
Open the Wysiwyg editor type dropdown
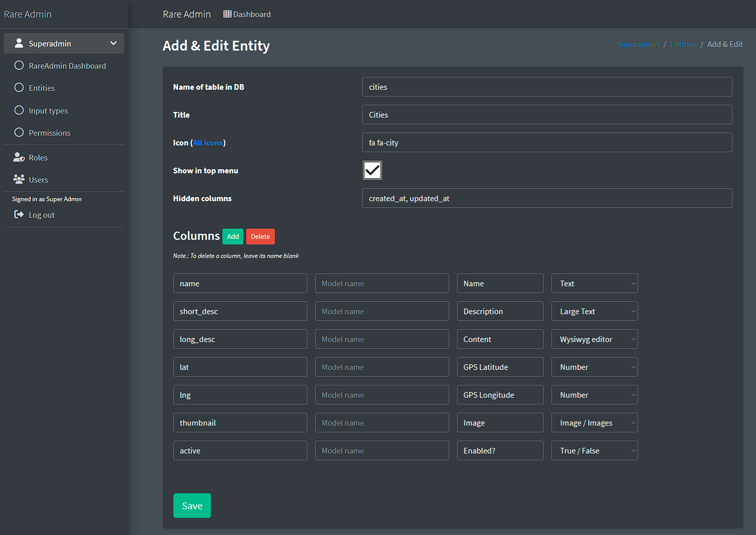tap(594, 339)
